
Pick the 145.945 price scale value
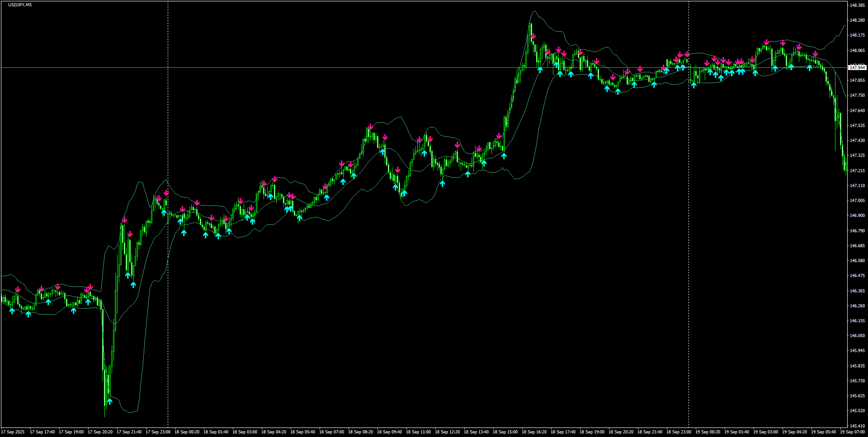(857, 351)
